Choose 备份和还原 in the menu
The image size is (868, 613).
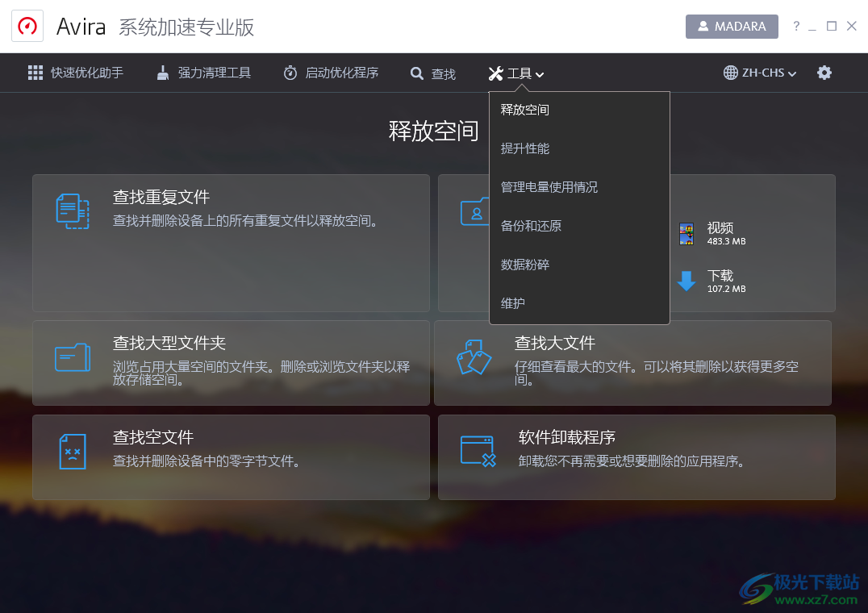click(532, 226)
